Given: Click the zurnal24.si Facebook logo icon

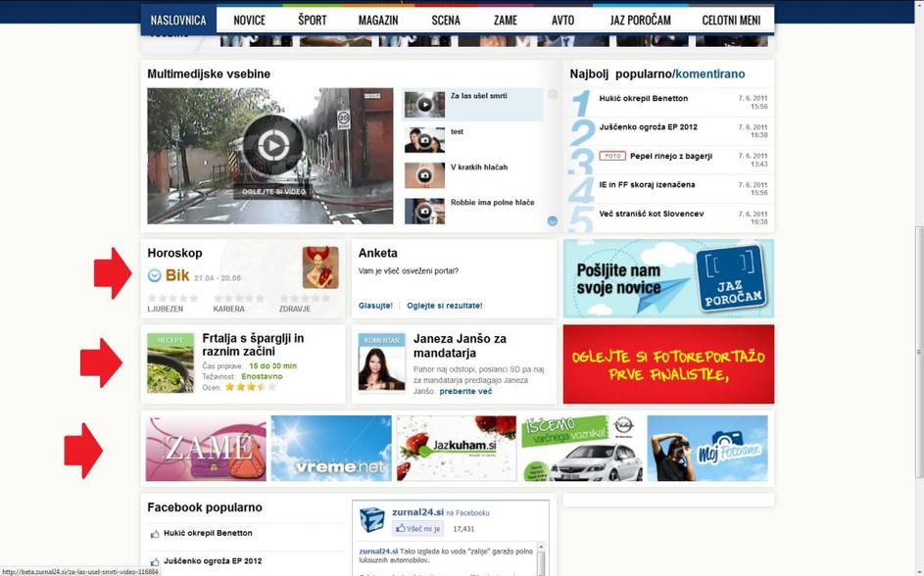Looking at the screenshot, I should (372, 520).
